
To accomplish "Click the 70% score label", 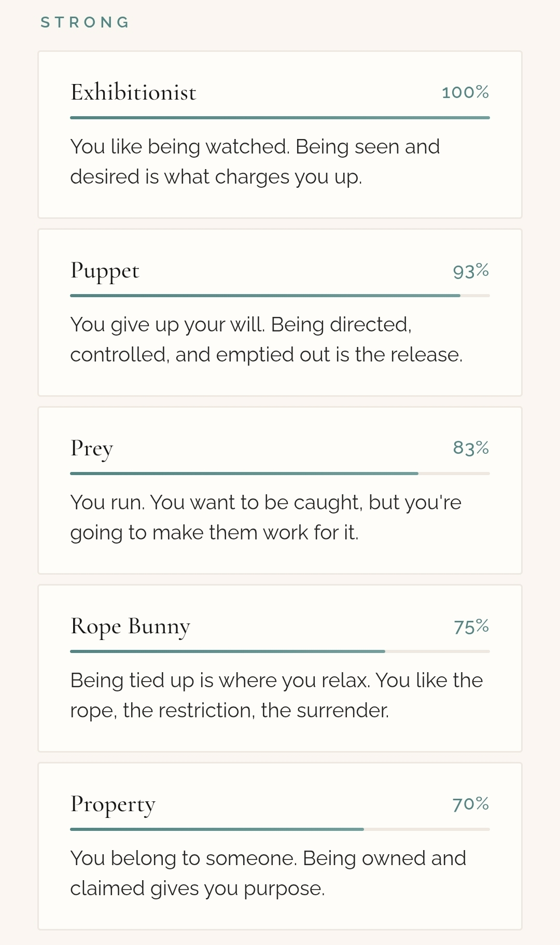I will [x=470, y=804].
